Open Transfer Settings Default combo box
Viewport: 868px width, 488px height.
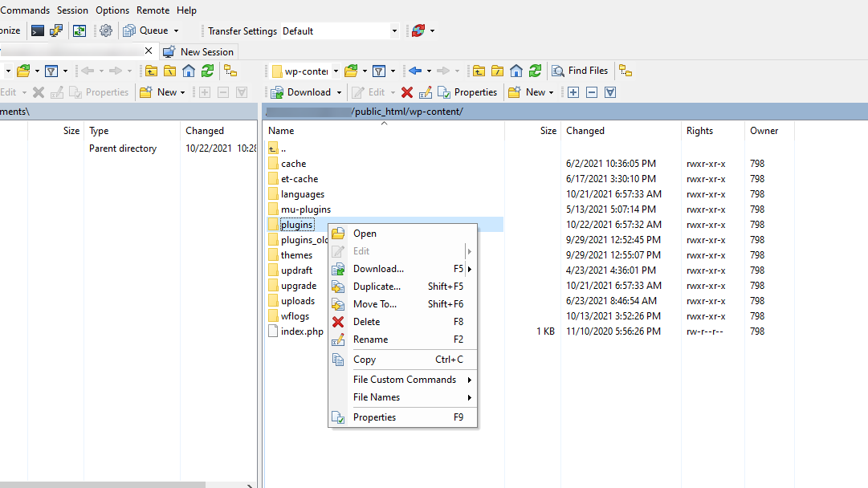point(340,31)
